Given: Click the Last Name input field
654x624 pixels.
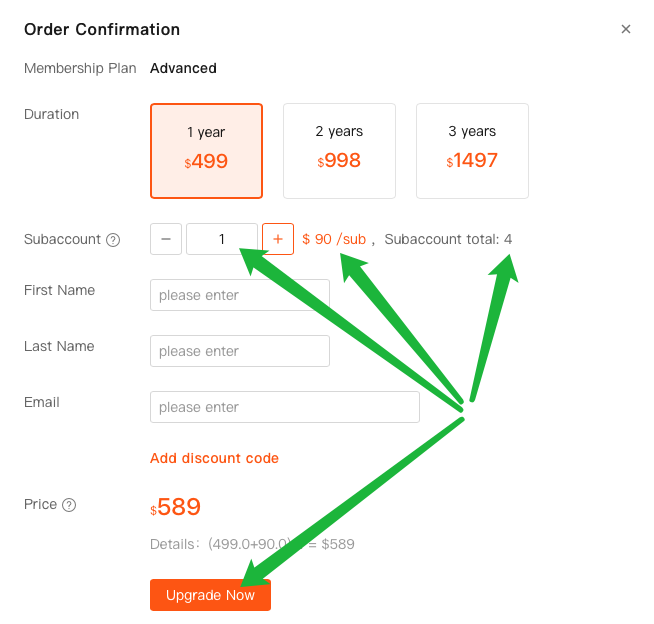Looking at the screenshot, I should (239, 351).
